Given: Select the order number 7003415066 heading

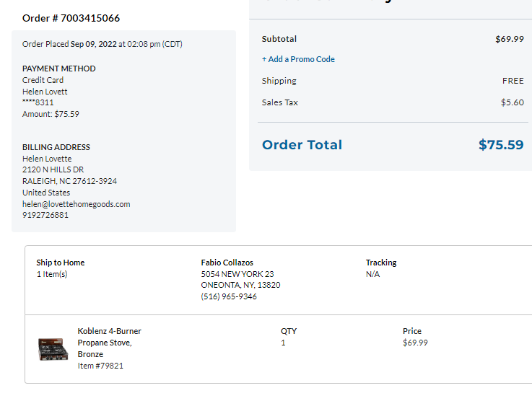Looking at the screenshot, I should pyautogui.click(x=71, y=18).
